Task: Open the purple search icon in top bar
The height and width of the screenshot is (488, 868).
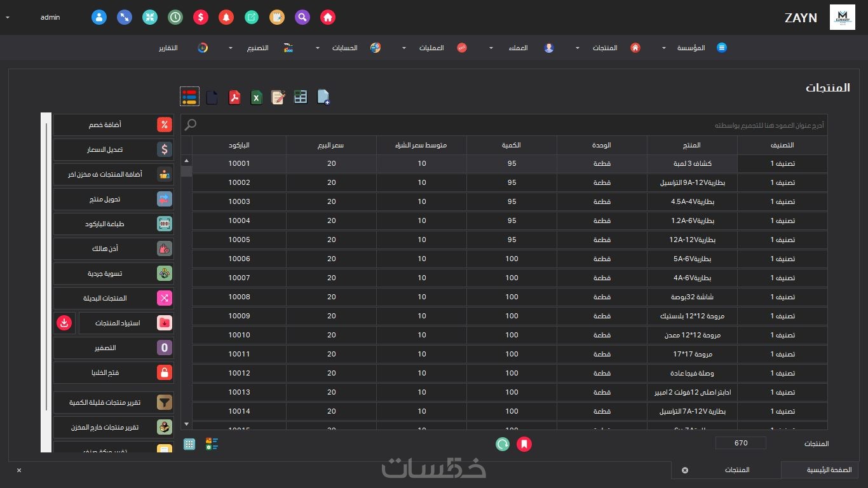Action: [302, 17]
